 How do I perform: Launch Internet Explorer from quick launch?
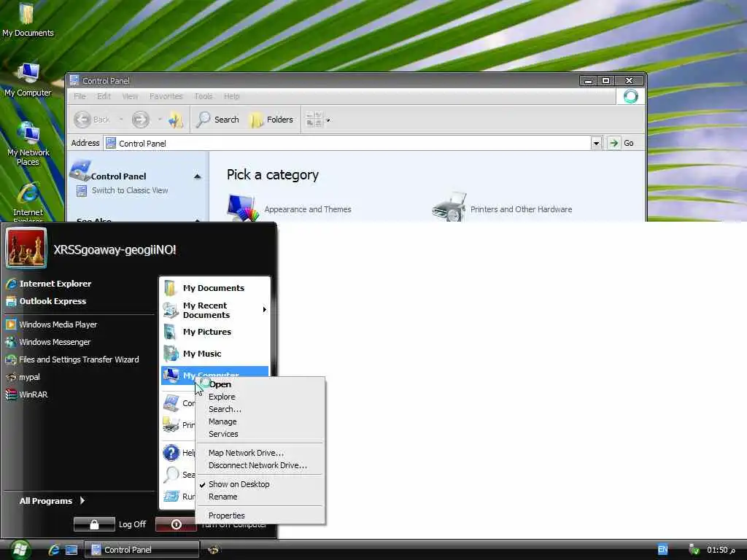pos(54,550)
